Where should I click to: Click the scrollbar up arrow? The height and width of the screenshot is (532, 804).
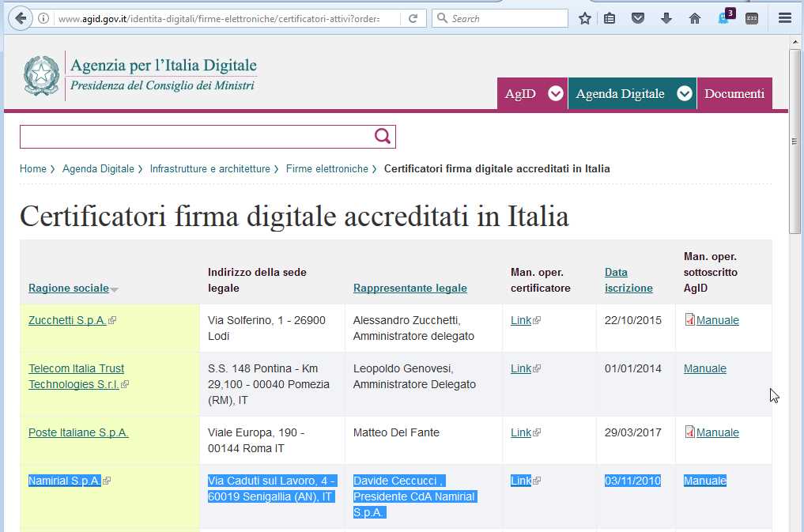click(x=795, y=42)
